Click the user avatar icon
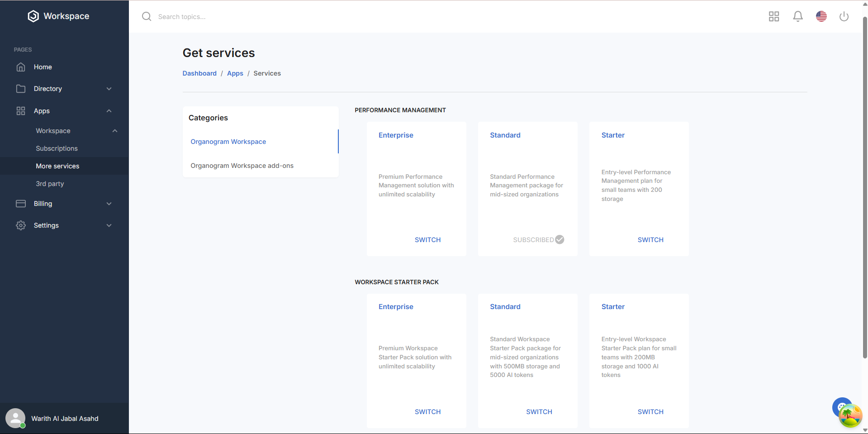Image resolution: width=868 pixels, height=434 pixels. 15,418
